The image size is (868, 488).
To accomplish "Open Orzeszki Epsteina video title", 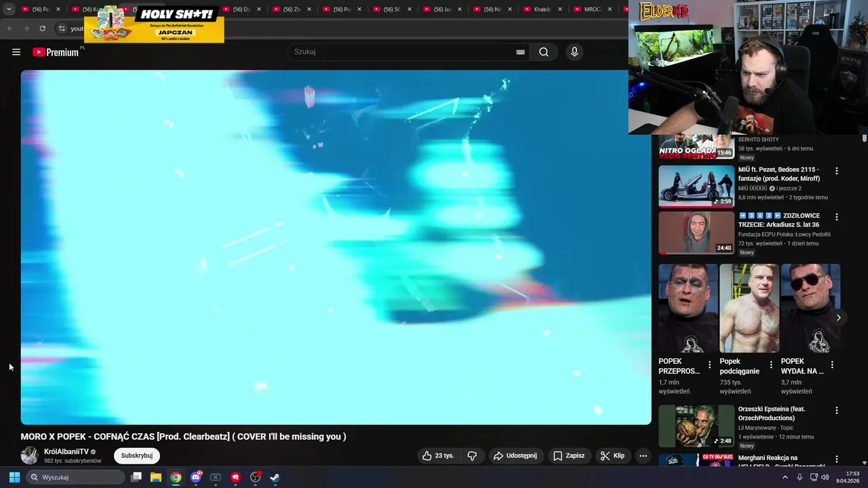I will [772, 413].
